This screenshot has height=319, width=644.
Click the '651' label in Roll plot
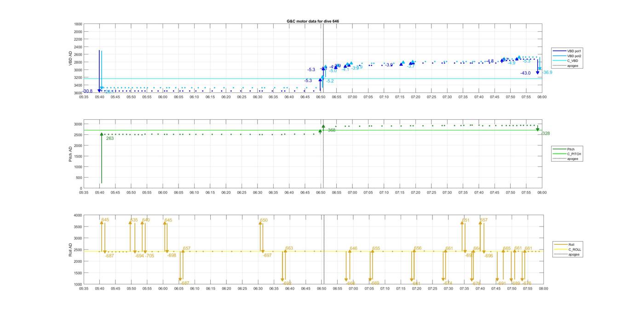466,220
